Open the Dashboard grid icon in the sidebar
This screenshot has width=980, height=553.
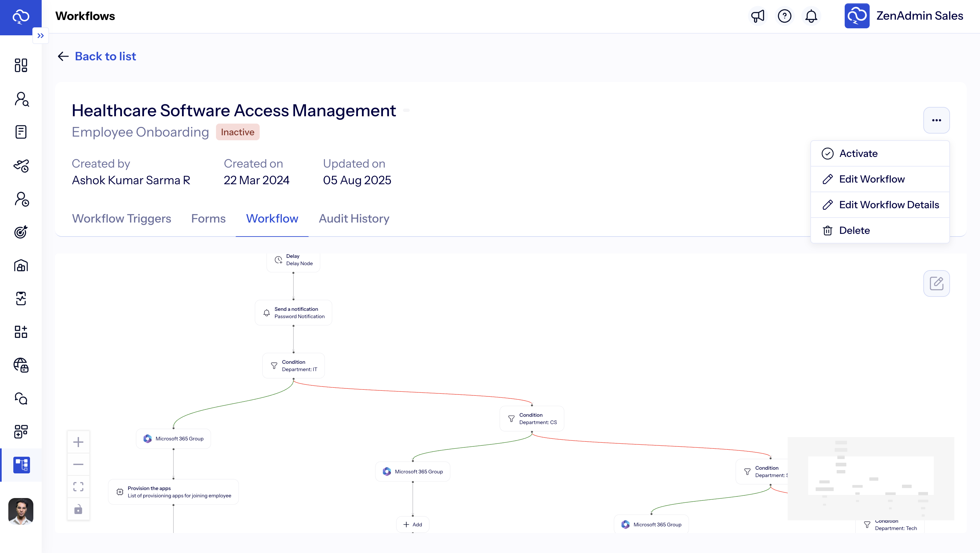tap(21, 65)
